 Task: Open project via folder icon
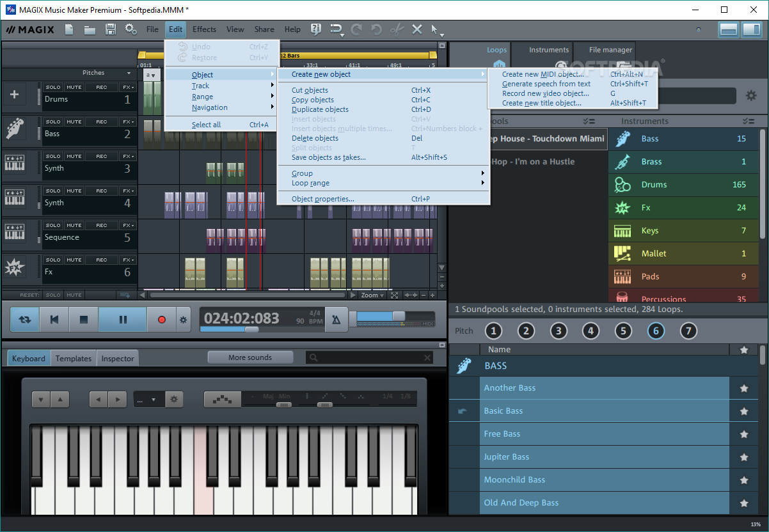click(x=90, y=29)
